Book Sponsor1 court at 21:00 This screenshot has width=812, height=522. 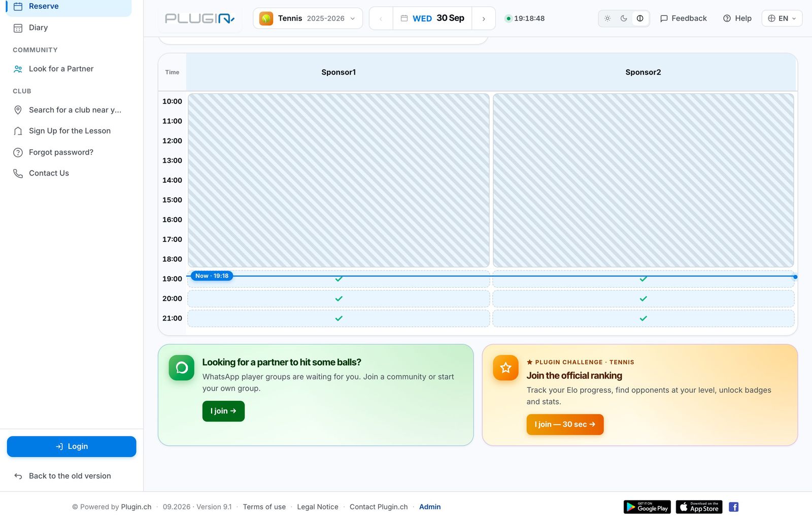(x=339, y=319)
